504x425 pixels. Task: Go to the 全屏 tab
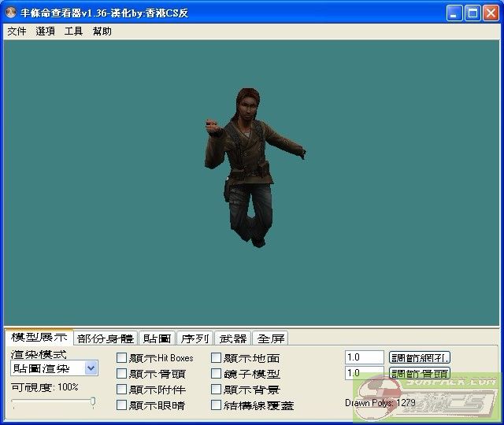click(x=270, y=338)
